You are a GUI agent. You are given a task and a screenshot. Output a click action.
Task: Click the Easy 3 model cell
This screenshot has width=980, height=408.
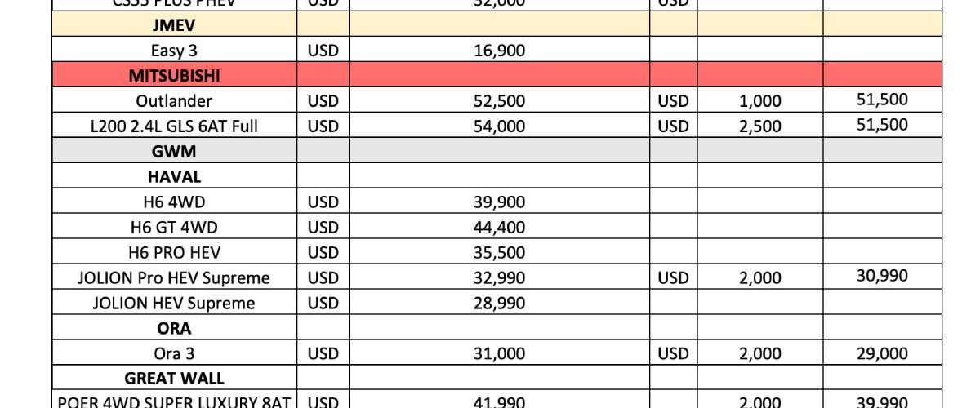(175, 51)
